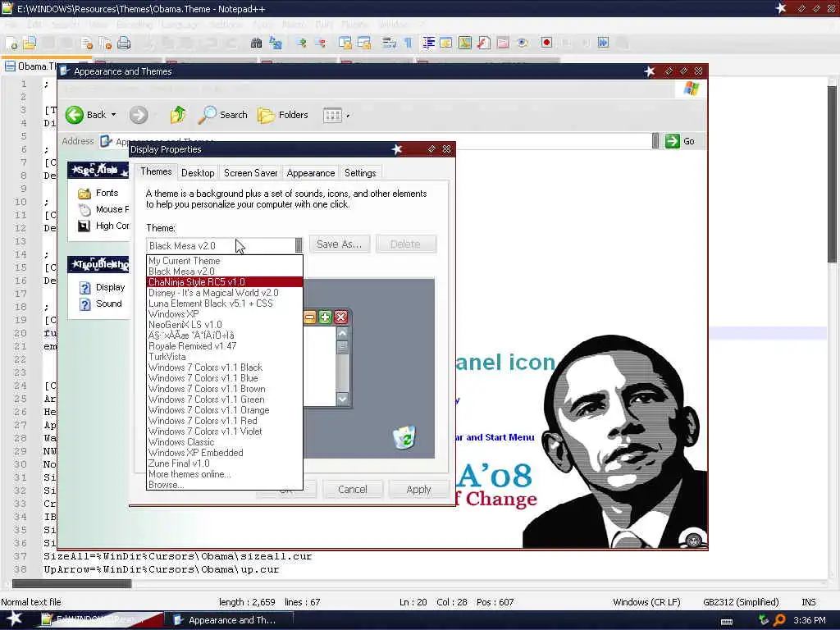
Task: Click the Close document icon in Notepad++ toolbar
Action: point(86,43)
